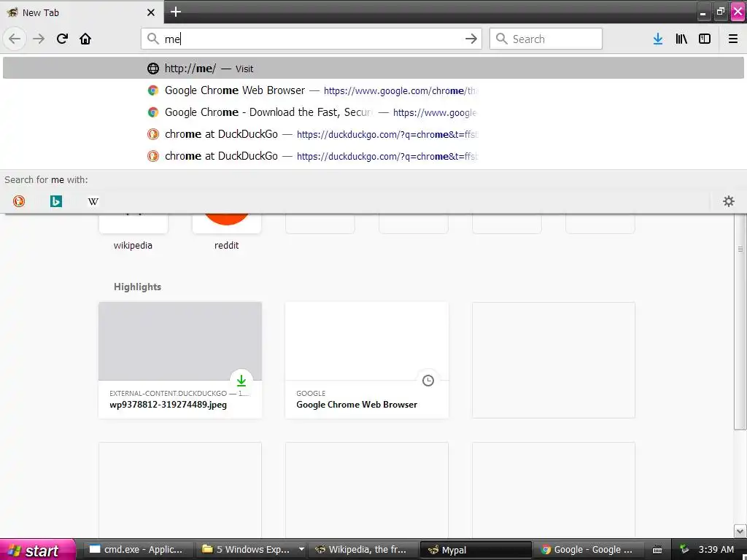Choose 'http://me/ — Visit' suggestion
The width and height of the screenshot is (747, 560).
click(x=373, y=68)
